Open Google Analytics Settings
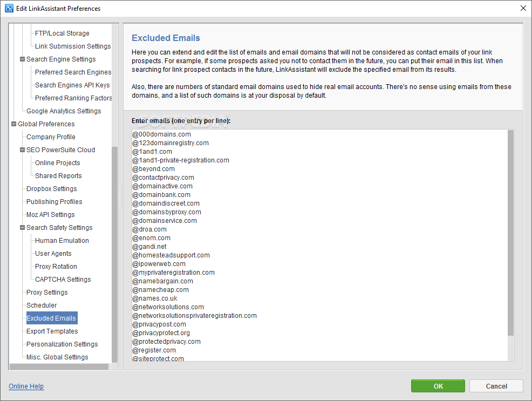 click(64, 111)
